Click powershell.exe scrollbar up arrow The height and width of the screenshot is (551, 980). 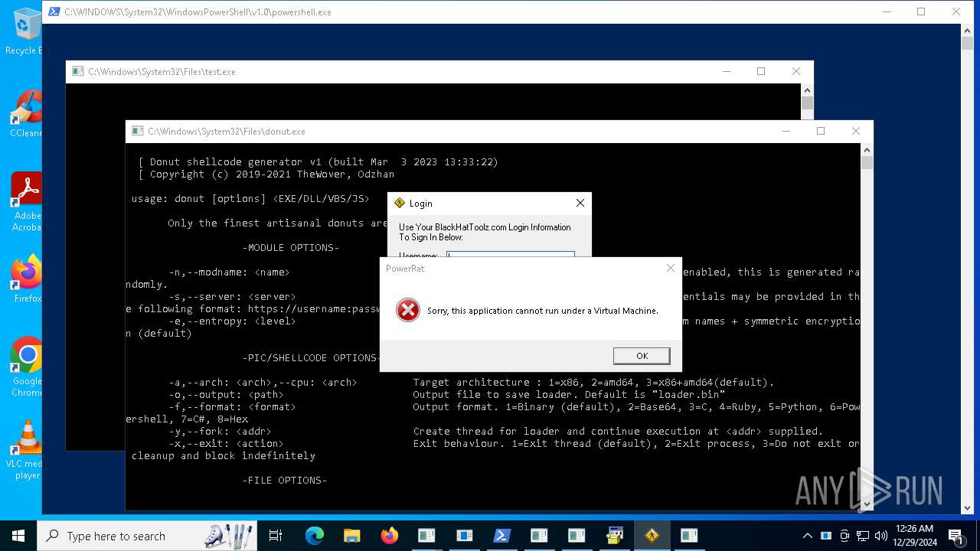click(968, 30)
